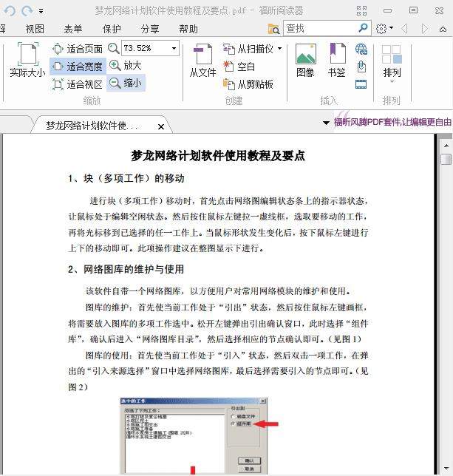Click the paperclip file attachment icon
Image resolution: width=453 pixels, height=476 pixels.
361,67
